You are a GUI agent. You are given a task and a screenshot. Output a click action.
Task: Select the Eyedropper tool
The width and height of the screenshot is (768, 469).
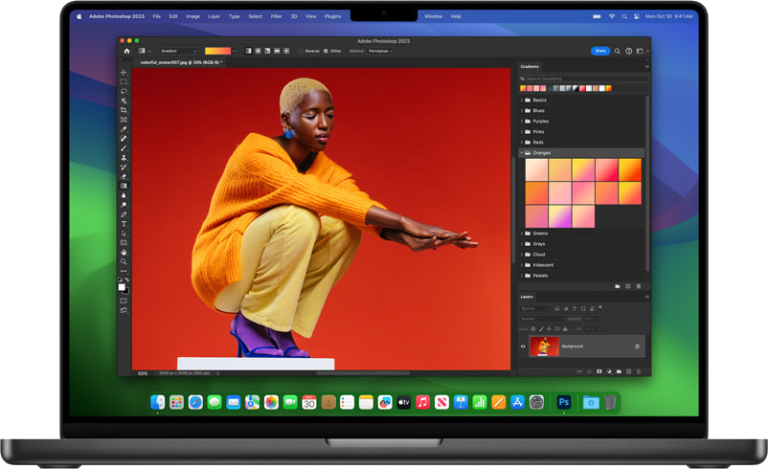[x=123, y=129]
